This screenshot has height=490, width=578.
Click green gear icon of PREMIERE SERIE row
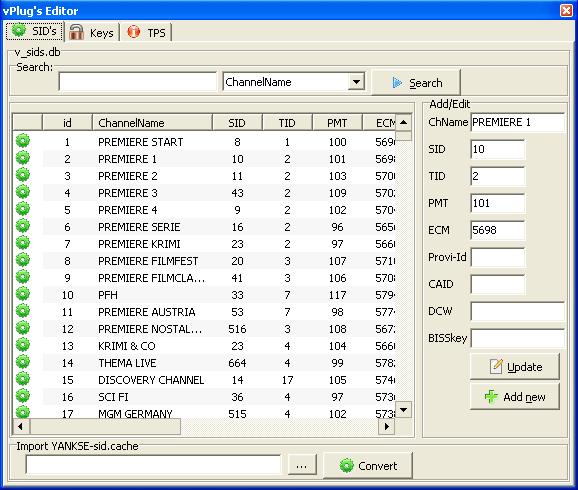[x=23, y=226]
